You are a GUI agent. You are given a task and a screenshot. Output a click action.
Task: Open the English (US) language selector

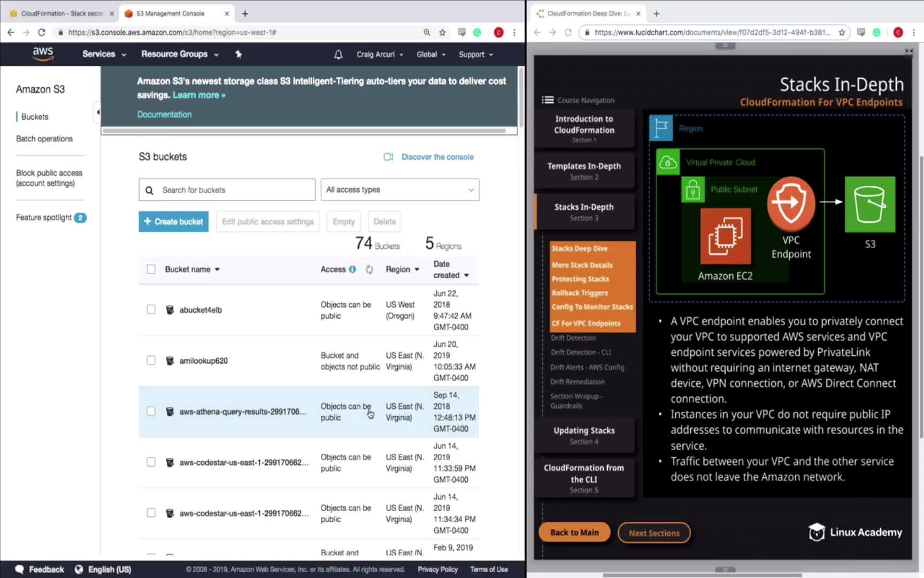coord(103,569)
